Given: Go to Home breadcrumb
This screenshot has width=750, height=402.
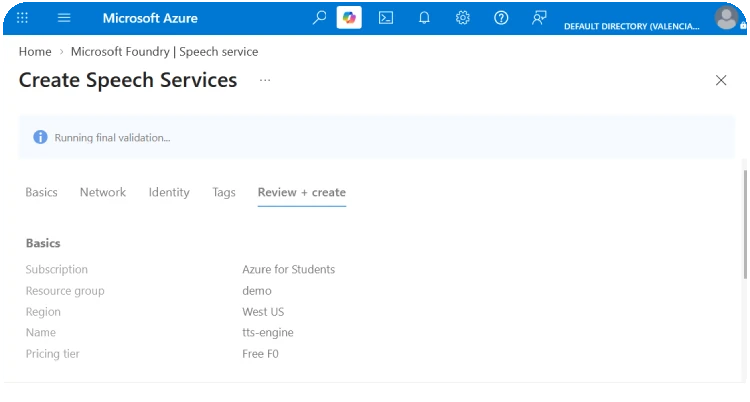Looking at the screenshot, I should coord(35,52).
